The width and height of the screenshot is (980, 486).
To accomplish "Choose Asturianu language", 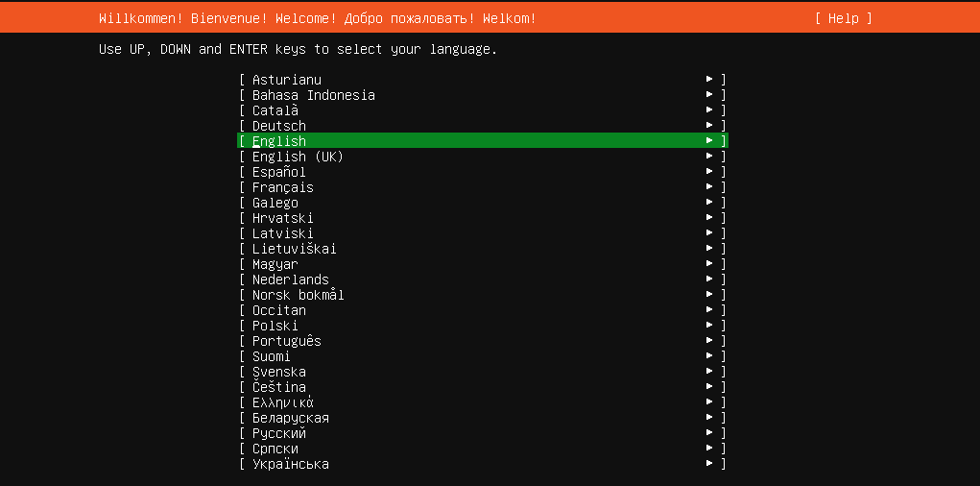I will (287, 80).
